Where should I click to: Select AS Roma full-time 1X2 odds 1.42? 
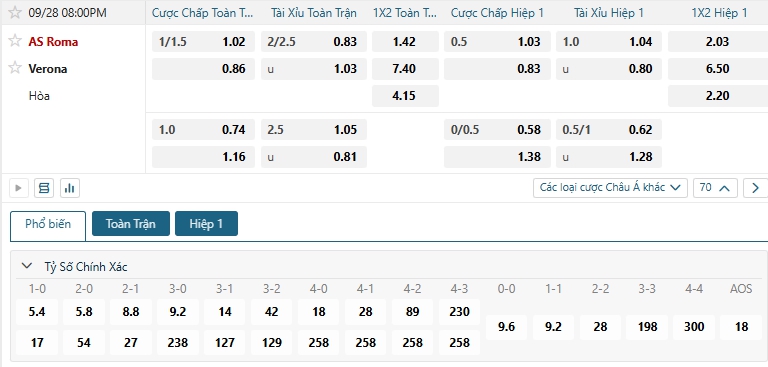click(406, 42)
